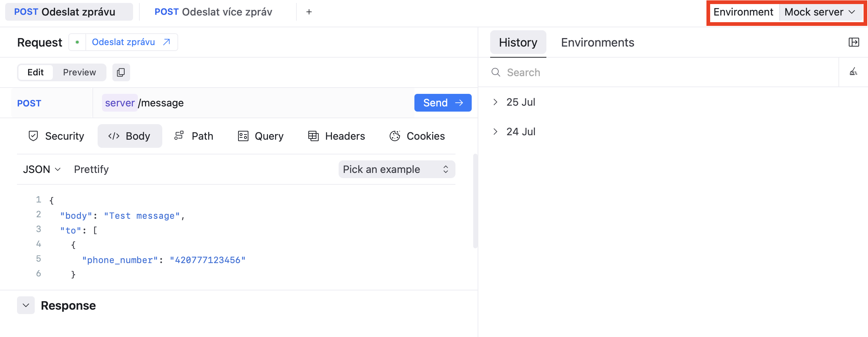
Task: Toggle the sidebar panel layout icon
Action: point(854,42)
